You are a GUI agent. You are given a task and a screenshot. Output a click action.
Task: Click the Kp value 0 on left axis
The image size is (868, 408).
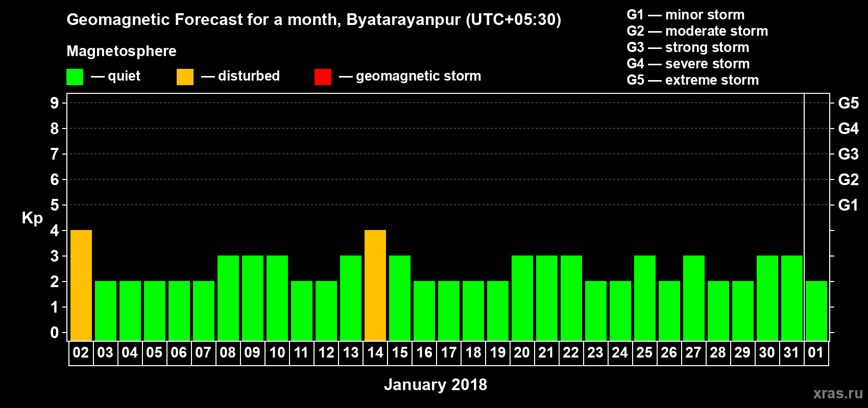[x=55, y=333]
